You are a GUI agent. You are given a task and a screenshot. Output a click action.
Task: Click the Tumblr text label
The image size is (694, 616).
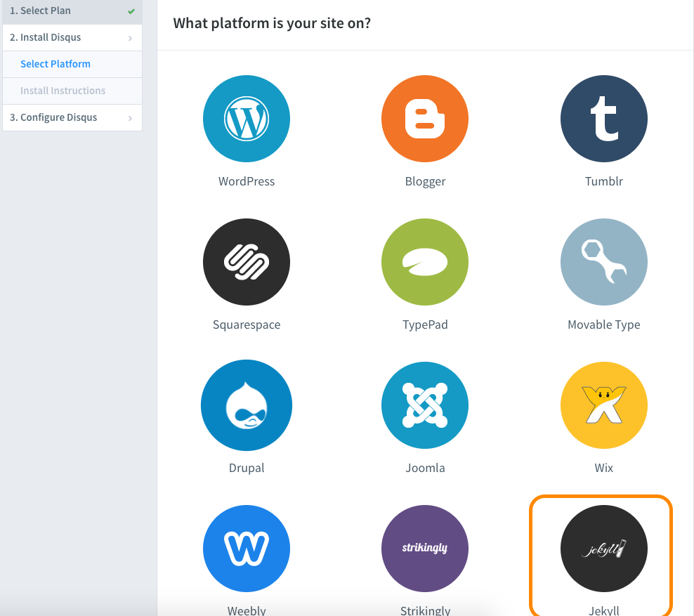point(603,181)
